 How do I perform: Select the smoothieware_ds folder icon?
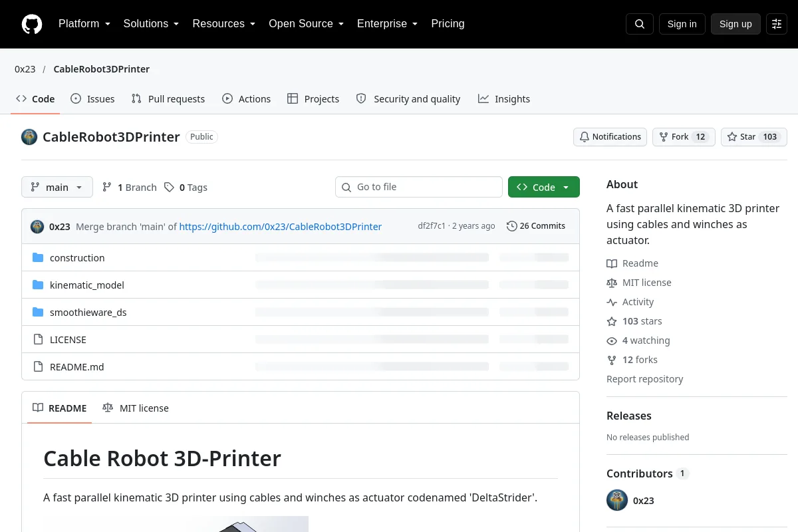[38, 313]
